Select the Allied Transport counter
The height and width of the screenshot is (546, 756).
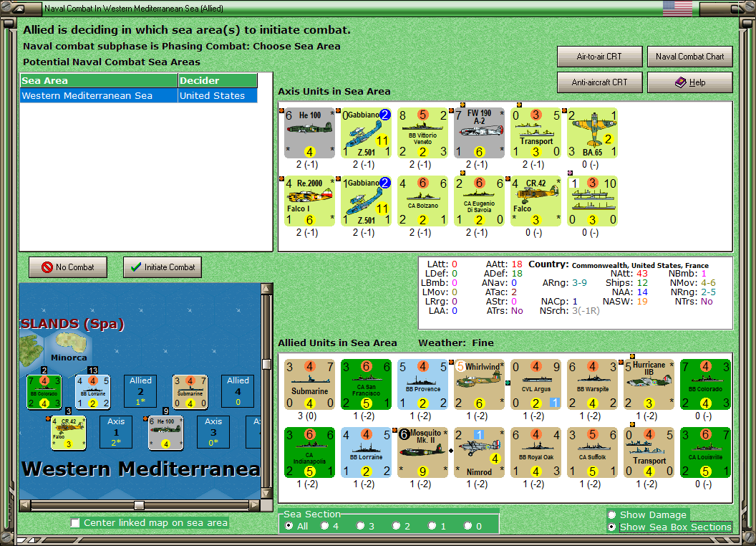click(x=649, y=452)
